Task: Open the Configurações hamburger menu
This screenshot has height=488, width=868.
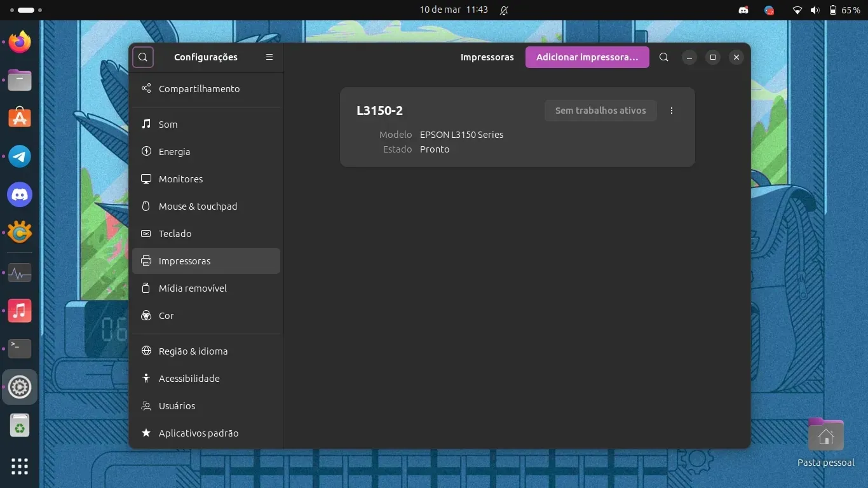Action: point(269,57)
